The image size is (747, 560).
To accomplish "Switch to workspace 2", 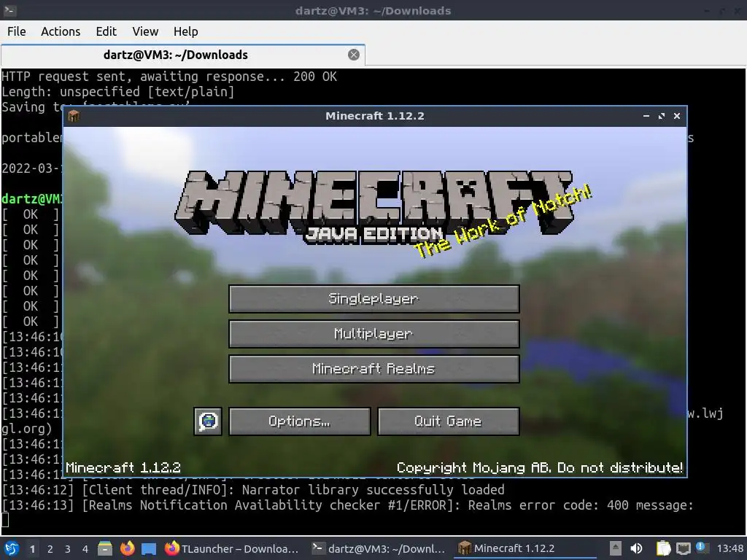I will [x=50, y=549].
